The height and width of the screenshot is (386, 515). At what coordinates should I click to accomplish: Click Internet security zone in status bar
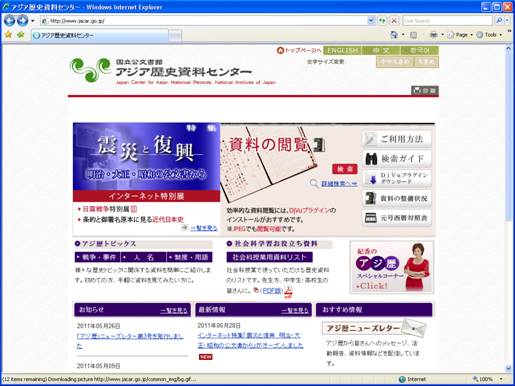coord(413,379)
